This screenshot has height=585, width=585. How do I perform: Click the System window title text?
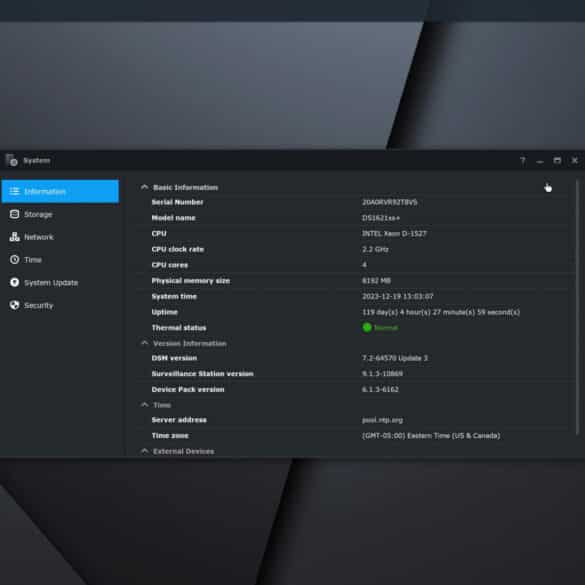[37, 160]
